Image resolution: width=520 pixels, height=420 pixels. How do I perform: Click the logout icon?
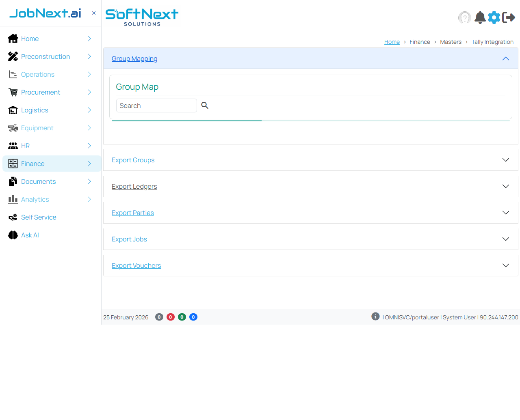click(x=509, y=17)
